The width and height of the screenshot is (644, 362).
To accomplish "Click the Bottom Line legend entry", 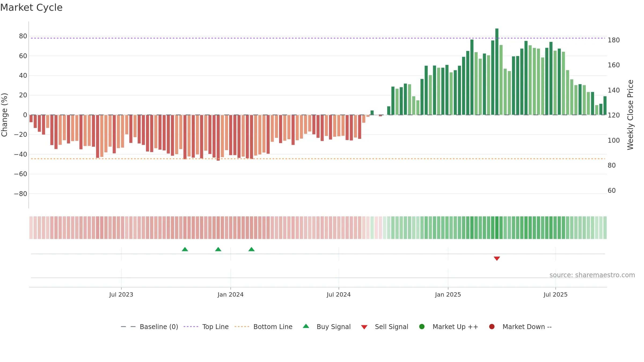I will [x=264, y=327].
